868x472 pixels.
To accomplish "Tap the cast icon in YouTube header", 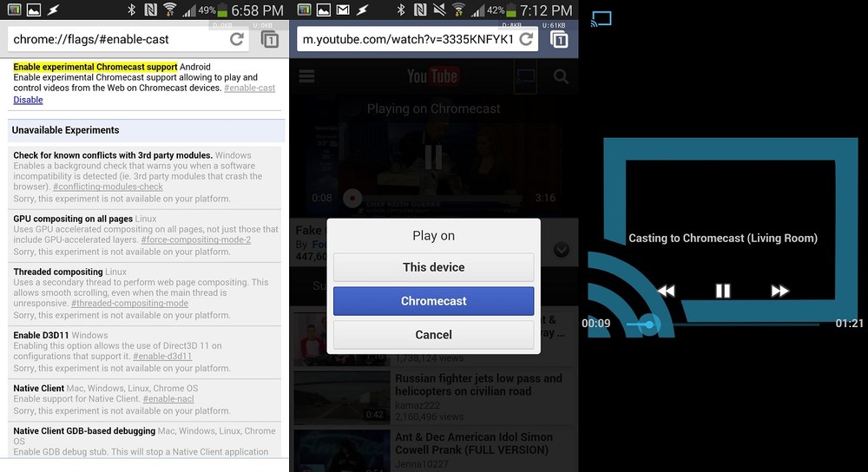I will coord(525,76).
